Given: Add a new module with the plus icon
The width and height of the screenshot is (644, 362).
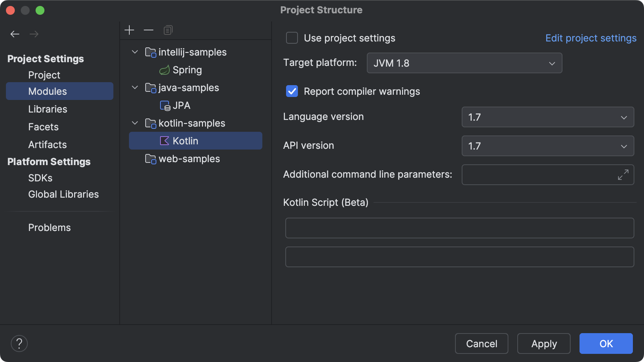Looking at the screenshot, I should [130, 30].
